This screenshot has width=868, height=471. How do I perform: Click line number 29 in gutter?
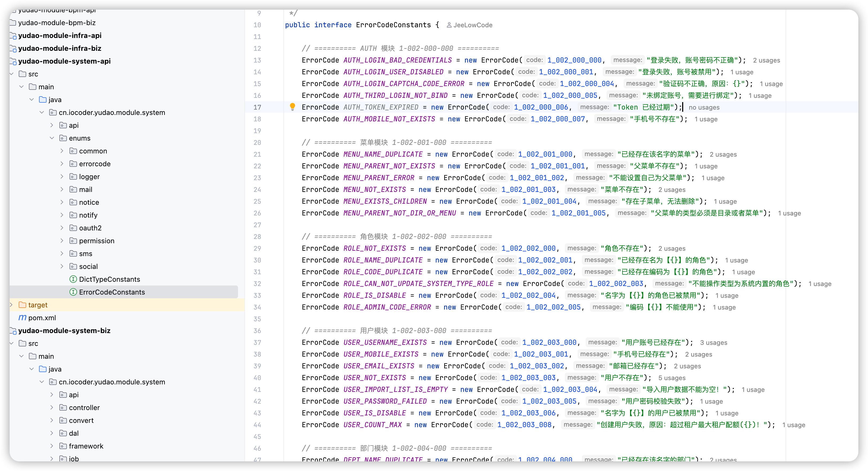(257, 248)
